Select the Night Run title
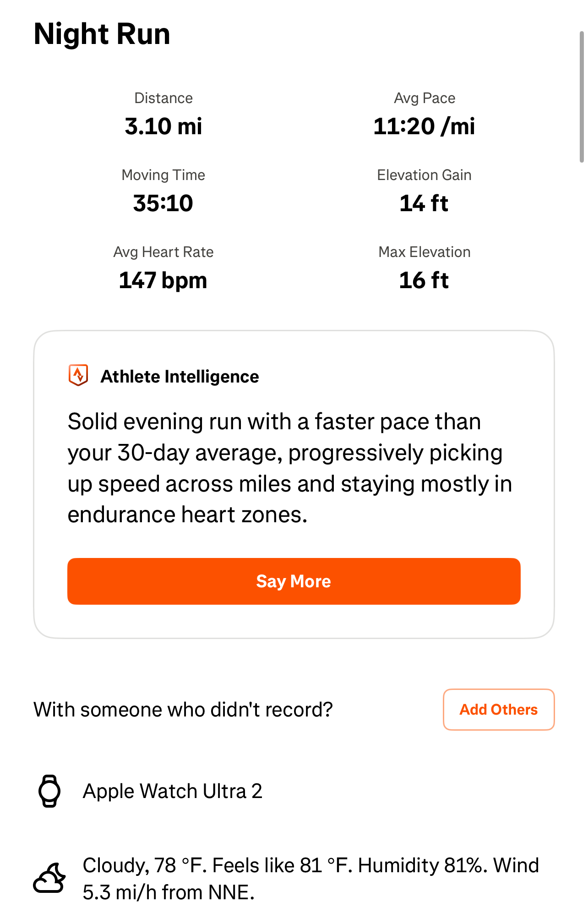This screenshot has width=588, height=913. 102,34
